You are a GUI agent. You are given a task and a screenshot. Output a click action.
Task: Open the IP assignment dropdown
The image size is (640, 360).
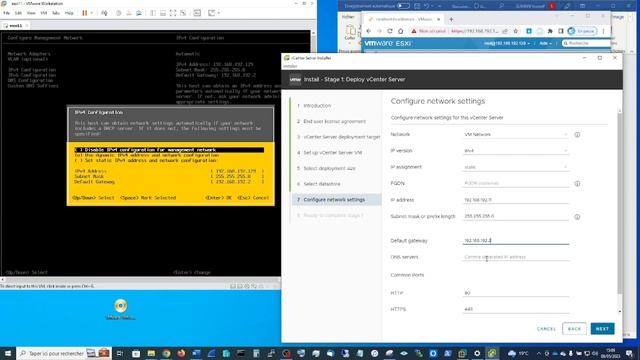[x=516, y=167]
